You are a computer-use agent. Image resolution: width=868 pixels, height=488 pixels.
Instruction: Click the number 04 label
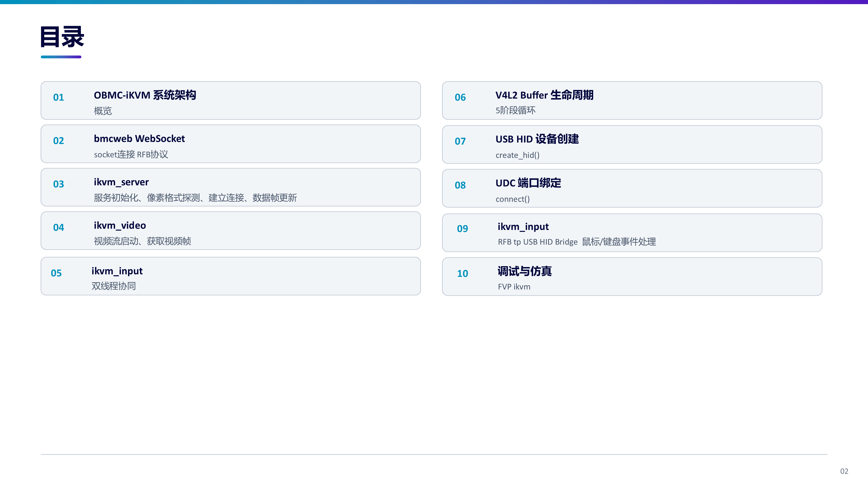(x=59, y=228)
